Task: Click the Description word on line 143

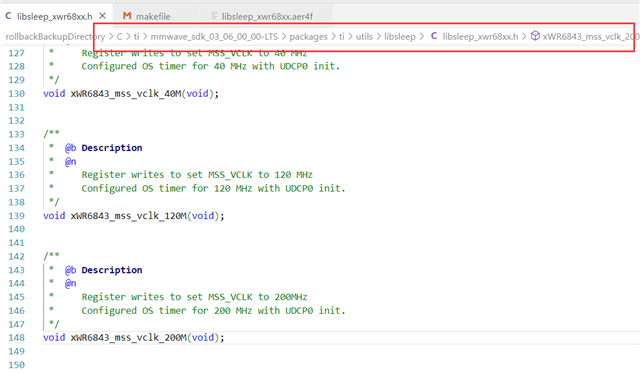Action: [112, 270]
